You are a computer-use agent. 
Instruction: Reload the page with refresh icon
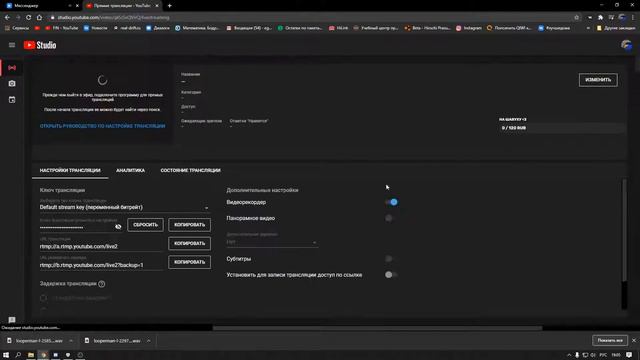[28, 18]
